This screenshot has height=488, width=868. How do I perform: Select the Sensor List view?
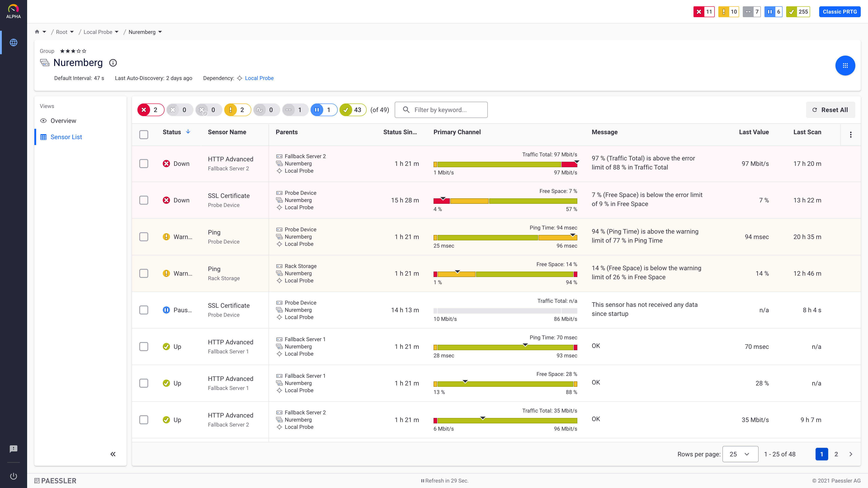pos(66,137)
